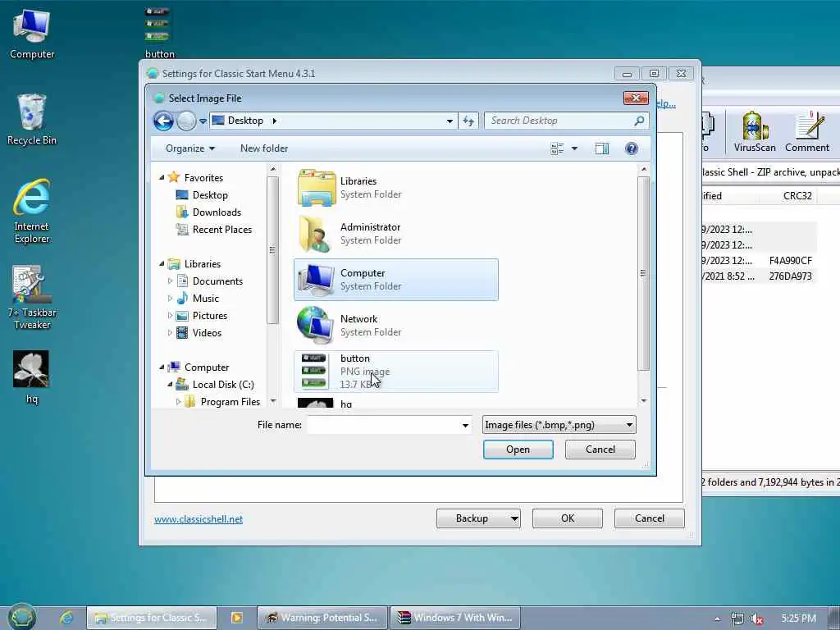Open the www.classicshell.net link
Screen dimensions: 840x630
pos(199,519)
